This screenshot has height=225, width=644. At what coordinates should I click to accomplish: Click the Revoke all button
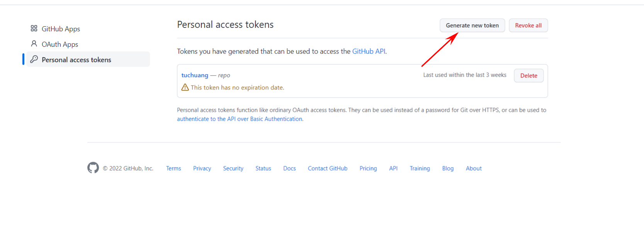pos(528,25)
